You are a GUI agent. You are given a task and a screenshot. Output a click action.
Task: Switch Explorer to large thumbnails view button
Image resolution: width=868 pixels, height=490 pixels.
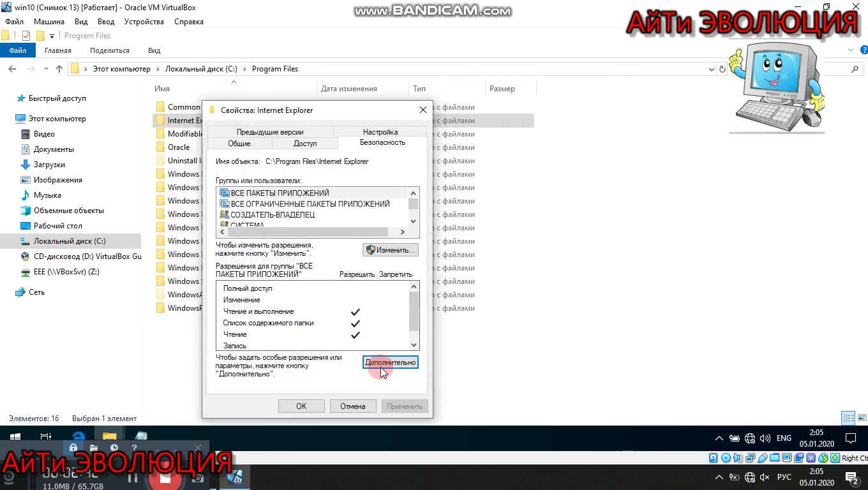coord(861,419)
